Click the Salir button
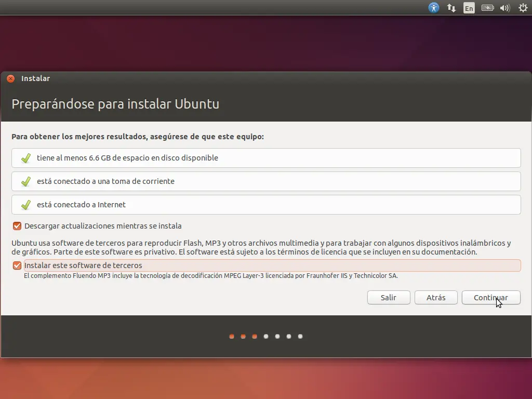The height and width of the screenshot is (399, 532). click(389, 298)
